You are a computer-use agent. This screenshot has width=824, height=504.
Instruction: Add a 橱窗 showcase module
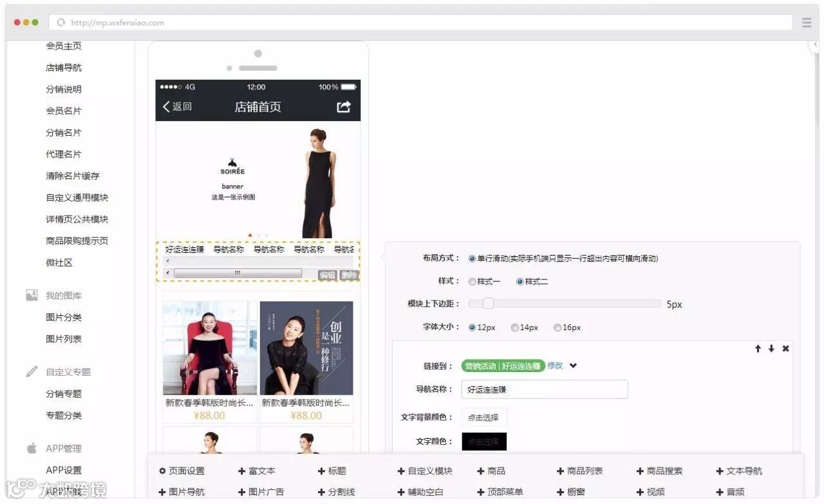pyautogui.click(x=571, y=492)
